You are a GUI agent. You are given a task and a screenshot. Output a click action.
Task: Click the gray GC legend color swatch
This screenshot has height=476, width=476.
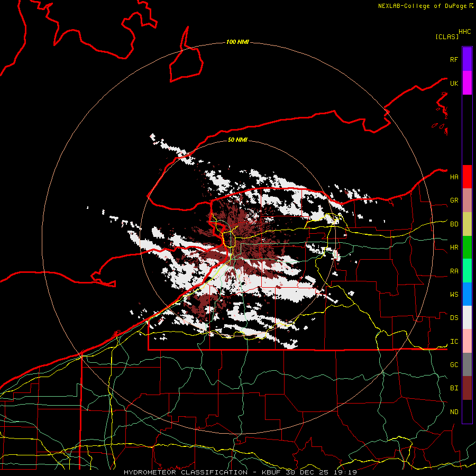[467, 364]
